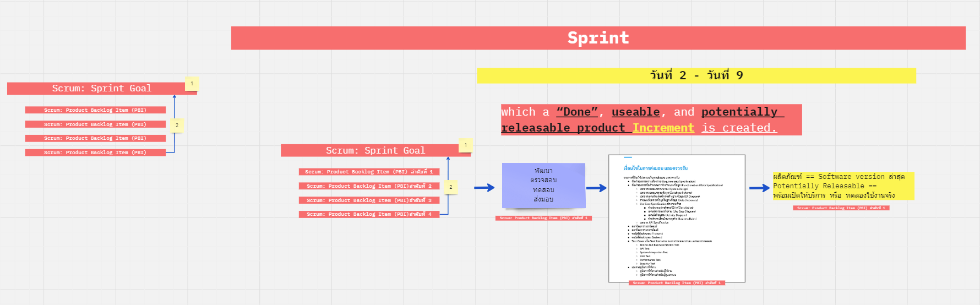Follow the underlined "is created." link
Image resolution: width=980 pixels, height=305 pixels.
click(x=739, y=128)
